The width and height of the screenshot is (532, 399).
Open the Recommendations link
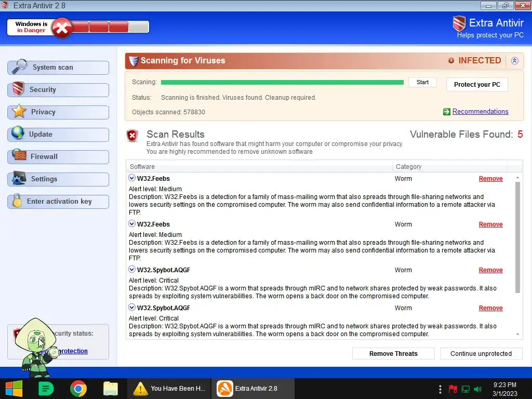coord(481,112)
